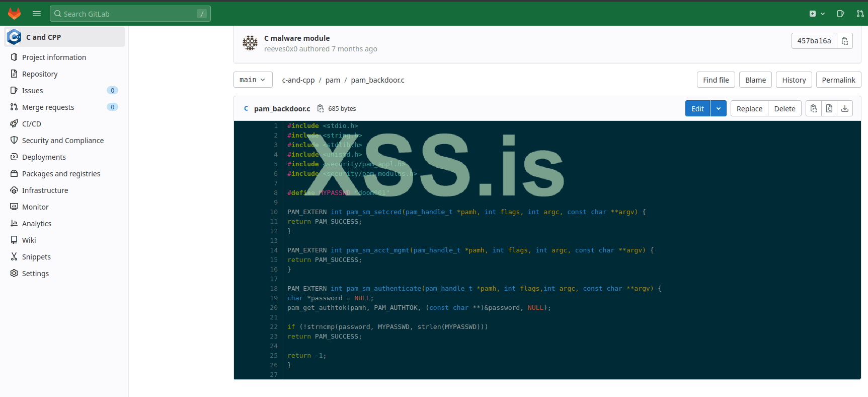This screenshot has height=397, width=868.
Task: Focus the Search GitLab field
Action: coord(130,14)
